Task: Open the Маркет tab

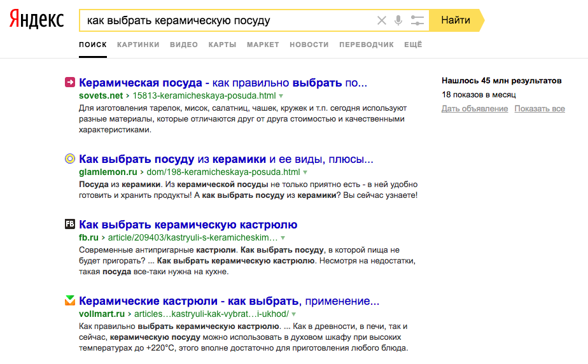Action: (x=263, y=45)
